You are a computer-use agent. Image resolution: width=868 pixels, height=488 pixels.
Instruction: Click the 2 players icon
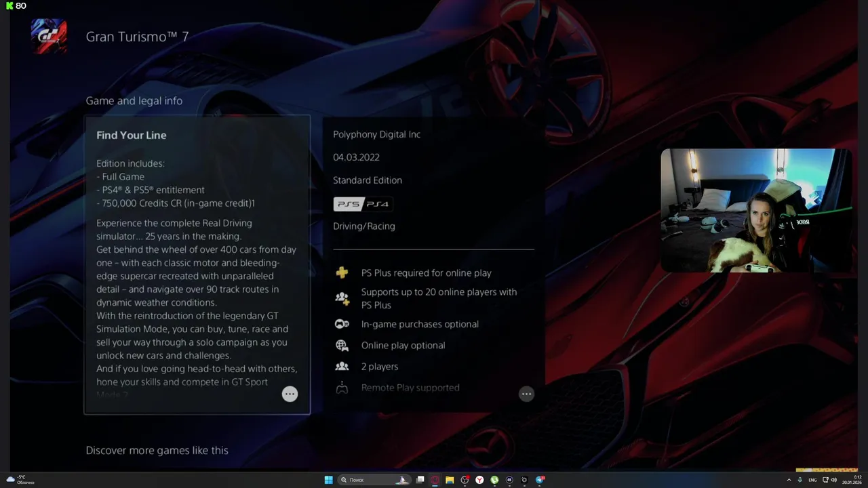pyautogui.click(x=342, y=366)
